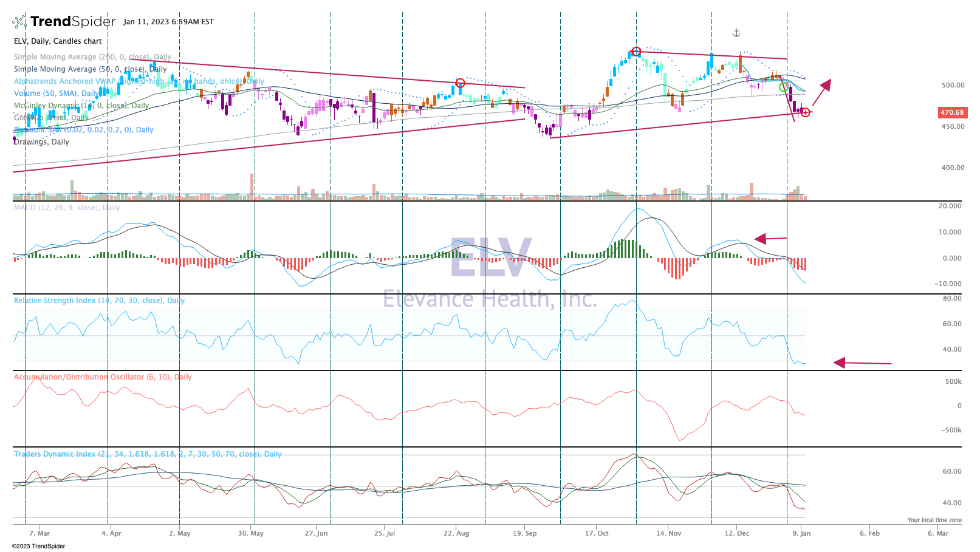Click the red circle marker at 470.68 price line
Viewport: 980px width, 552px height.
point(805,112)
